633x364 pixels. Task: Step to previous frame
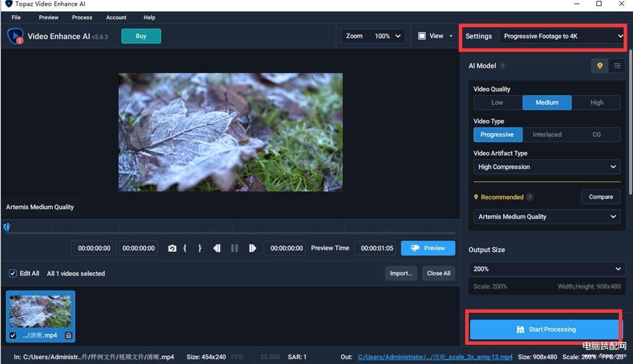tap(216, 248)
